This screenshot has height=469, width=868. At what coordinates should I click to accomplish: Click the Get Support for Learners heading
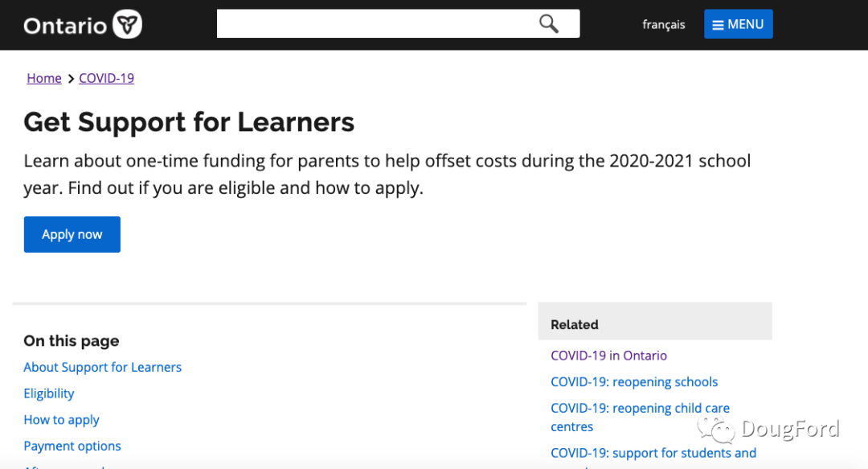(189, 121)
